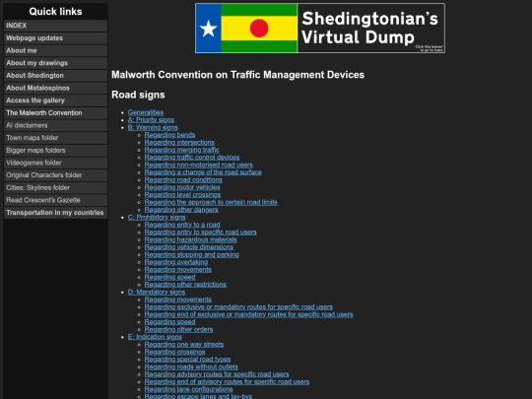Open Original Characters folder

[x=55, y=175]
